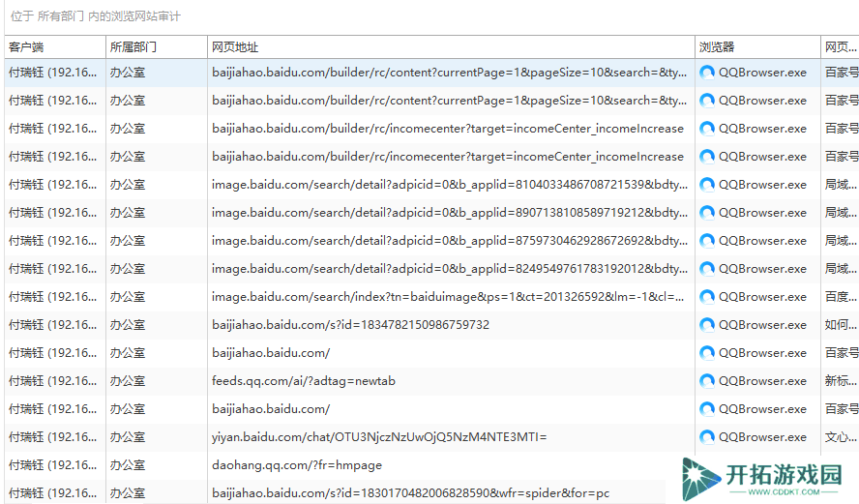Click QQBrowser.exe in the search/index?tn=baiduimage row
This screenshot has height=504, width=859.
762,297
